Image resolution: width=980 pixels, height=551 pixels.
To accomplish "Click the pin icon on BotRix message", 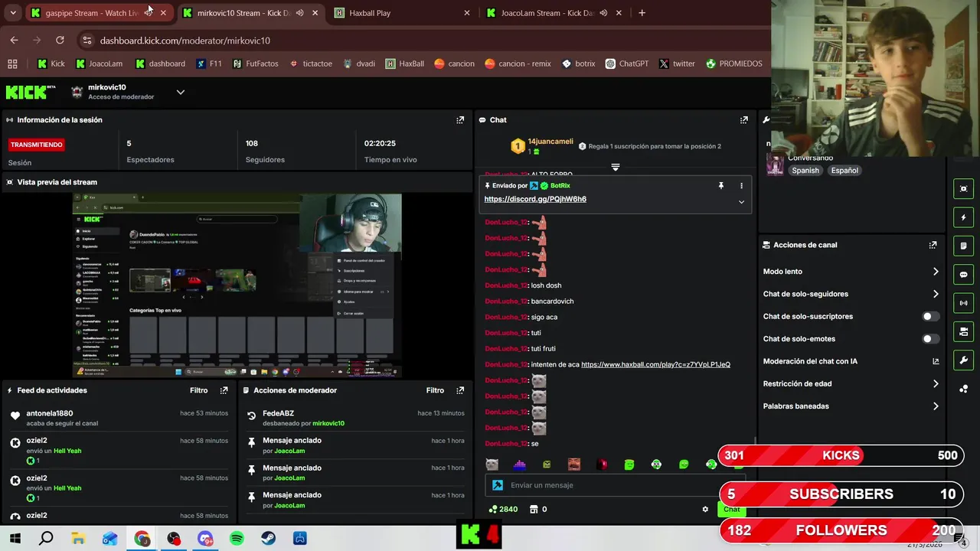I will pos(720,186).
